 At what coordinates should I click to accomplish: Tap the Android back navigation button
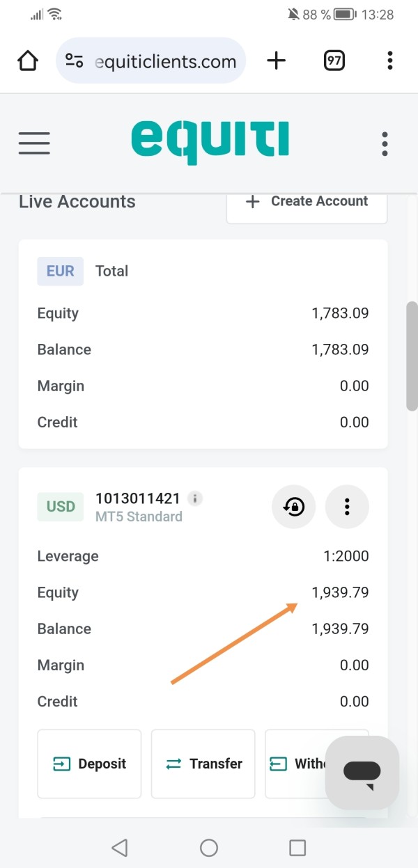[x=120, y=847]
